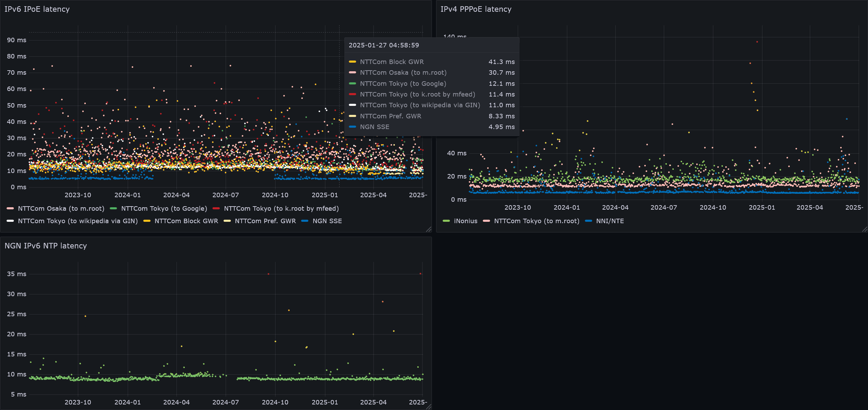Click the blue NNI/NTE legend marker
Image resolution: width=868 pixels, height=410 pixels.
[x=587, y=221]
